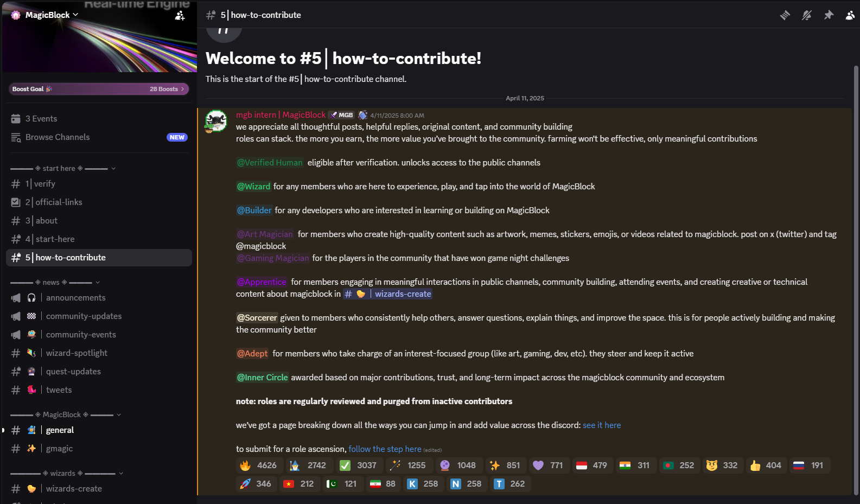Open pinned messages with the pin icon
Viewport: 860px width, 504px height.
(x=829, y=15)
